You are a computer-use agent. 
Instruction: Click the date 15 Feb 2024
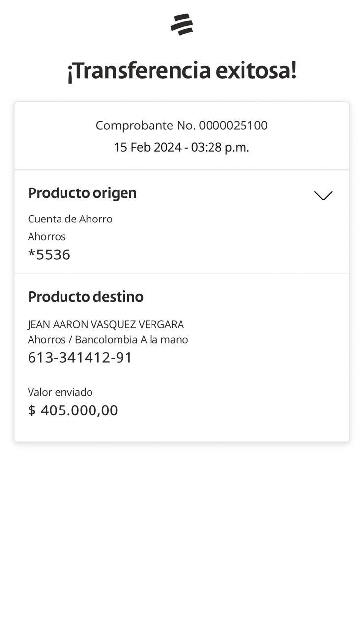pyautogui.click(x=148, y=147)
